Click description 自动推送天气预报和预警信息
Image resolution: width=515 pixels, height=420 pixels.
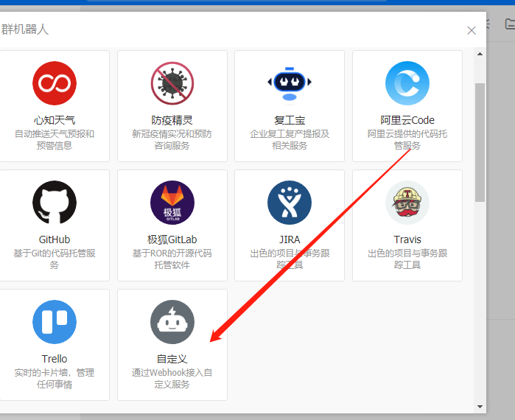pyautogui.click(x=55, y=139)
